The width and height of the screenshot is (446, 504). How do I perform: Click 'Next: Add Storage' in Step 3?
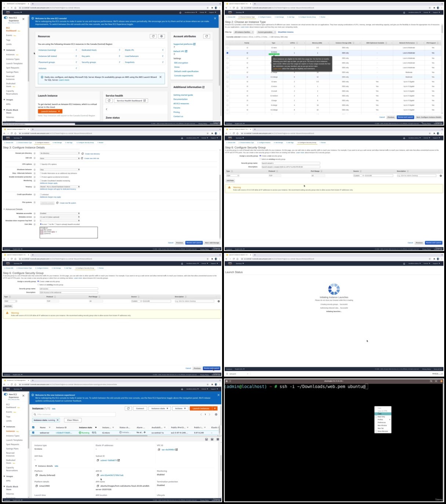coord(212,243)
